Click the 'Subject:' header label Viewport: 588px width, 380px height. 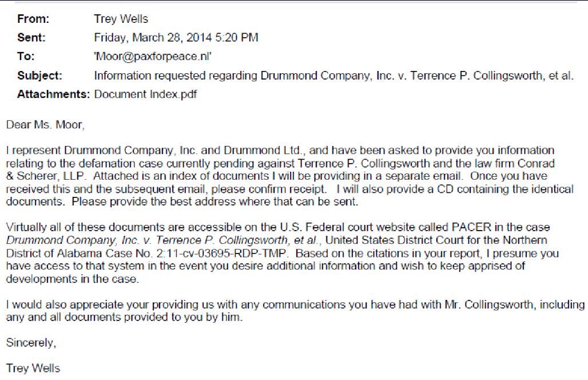40,76
